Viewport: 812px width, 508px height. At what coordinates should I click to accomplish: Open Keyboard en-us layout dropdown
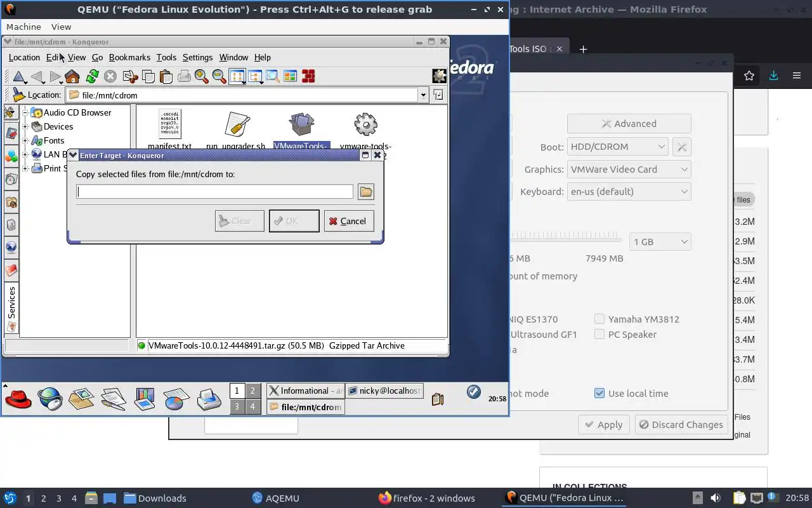(x=629, y=192)
